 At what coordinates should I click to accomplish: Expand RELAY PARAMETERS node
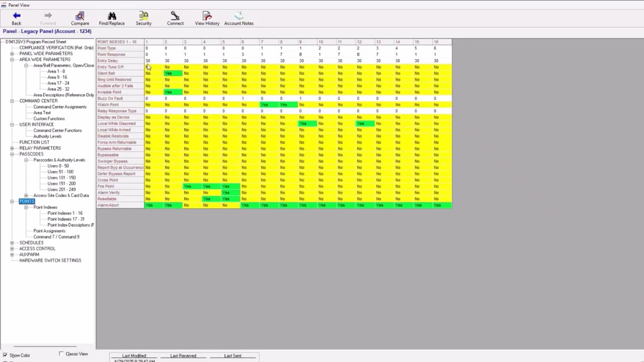(x=12, y=148)
